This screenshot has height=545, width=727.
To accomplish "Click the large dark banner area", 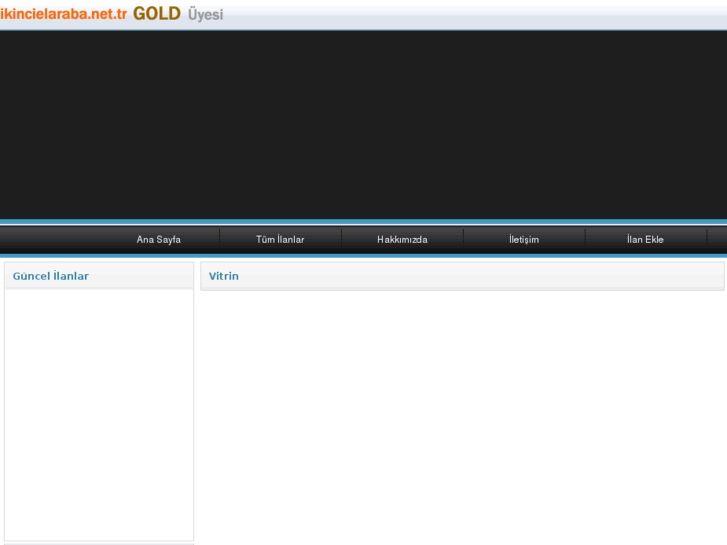I will [363, 125].
